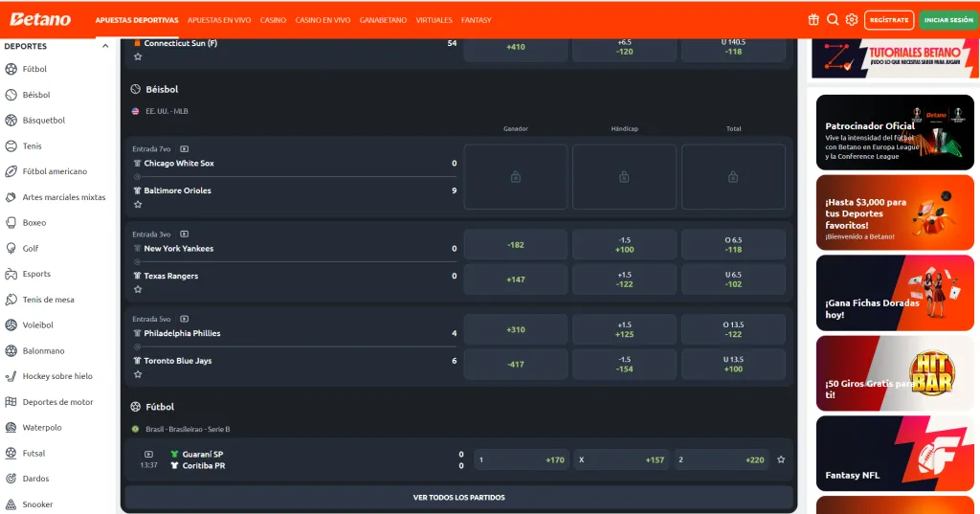Toggle favorite star for Phillies vs Blue Jays
Viewport: 980px width, 514px height.
point(138,374)
